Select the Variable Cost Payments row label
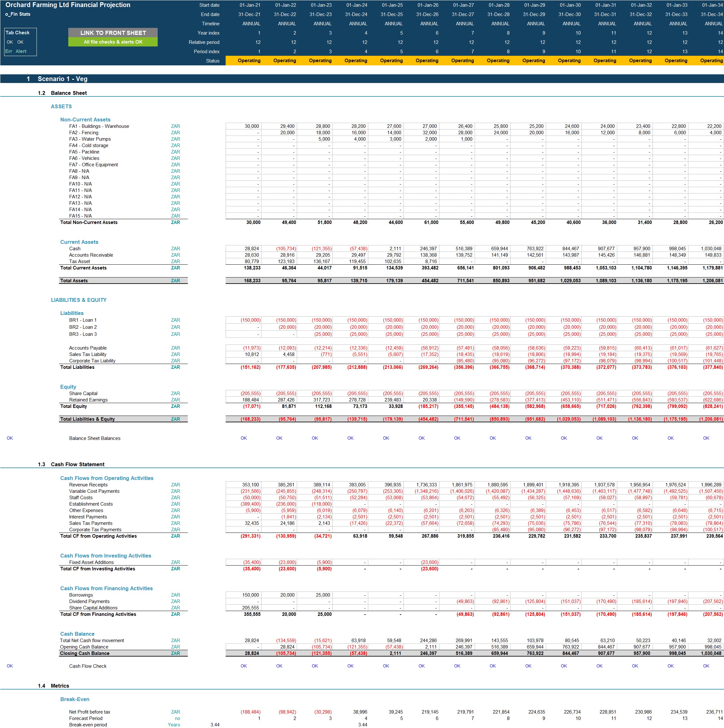 94,491
